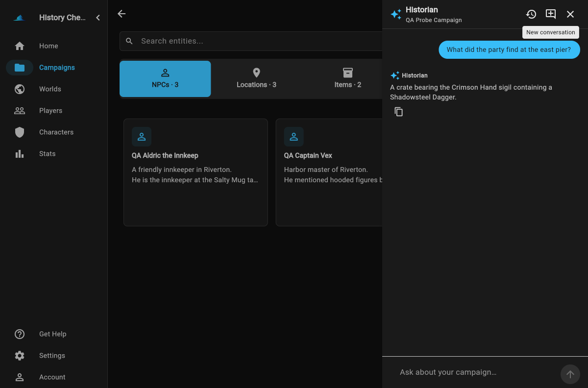Click the History Che… app title
588x388 pixels.
[62, 18]
